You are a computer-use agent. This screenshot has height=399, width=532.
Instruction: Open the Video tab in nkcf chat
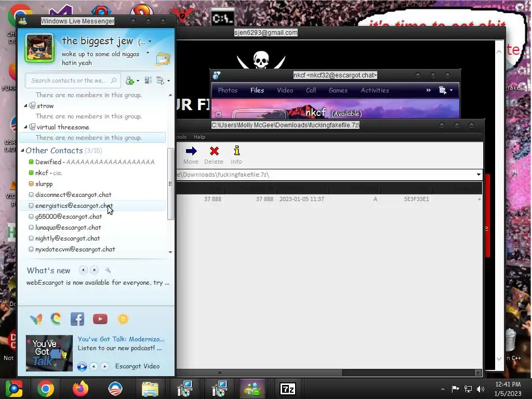pos(285,90)
